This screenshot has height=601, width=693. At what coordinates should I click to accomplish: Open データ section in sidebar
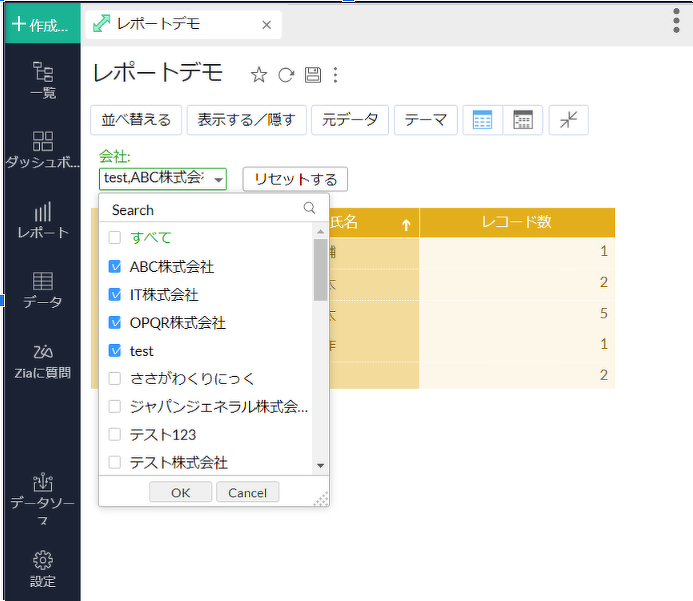[x=43, y=290]
